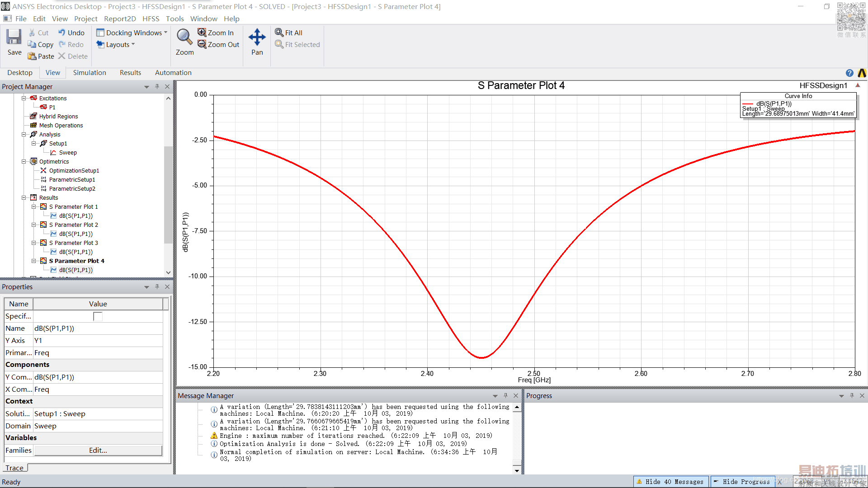Collapse the Setup1 tree node
Image resolution: width=868 pixels, height=488 pixels.
point(33,143)
